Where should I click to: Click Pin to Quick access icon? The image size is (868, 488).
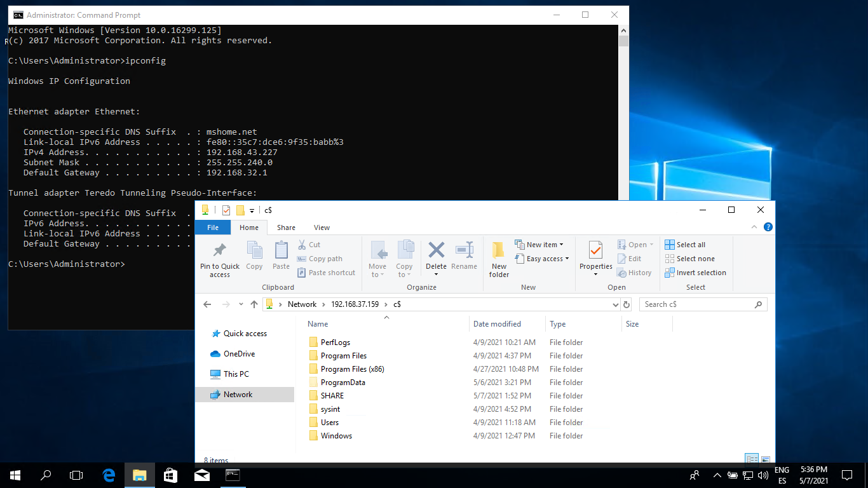[x=220, y=250]
